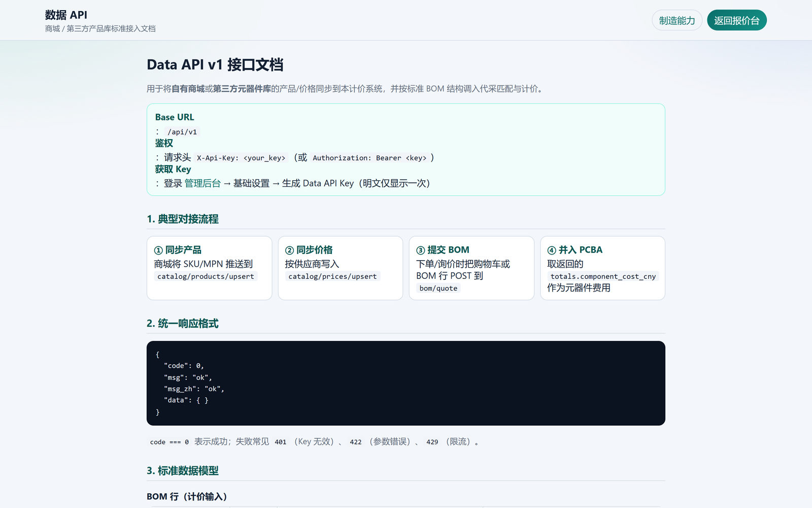Click the ② 同步价格 card title
The height and width of the screenshot is (508, 812).
(x=309, y=250)
